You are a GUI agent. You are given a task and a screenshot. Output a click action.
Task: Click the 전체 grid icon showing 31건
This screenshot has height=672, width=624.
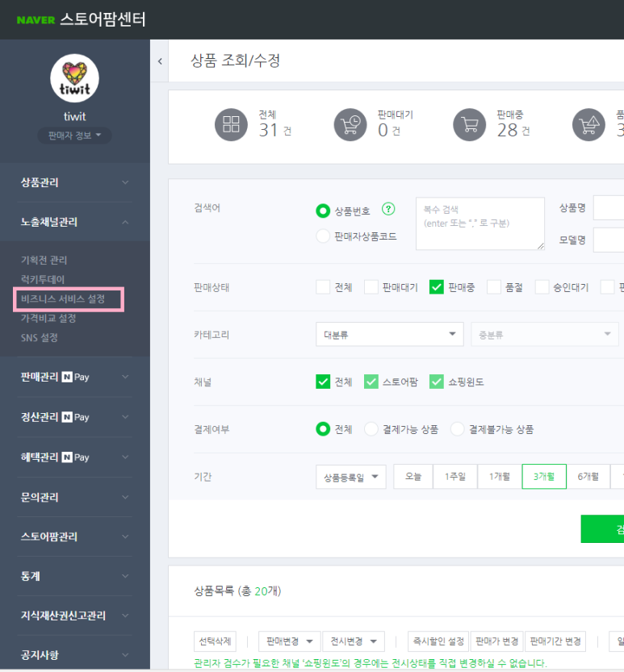(x=231, y=124)
